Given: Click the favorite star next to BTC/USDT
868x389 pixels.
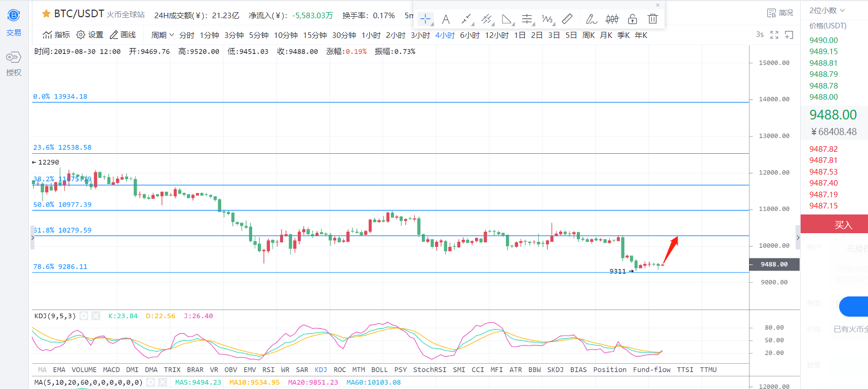Looking at the screenshot, I should pyautogui.click(x=46, y=14).
